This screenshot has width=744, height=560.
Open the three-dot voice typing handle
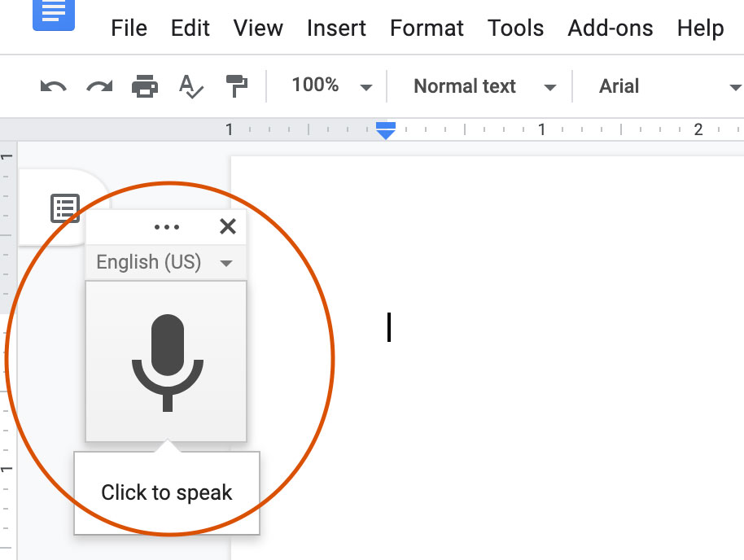(166, 227)
